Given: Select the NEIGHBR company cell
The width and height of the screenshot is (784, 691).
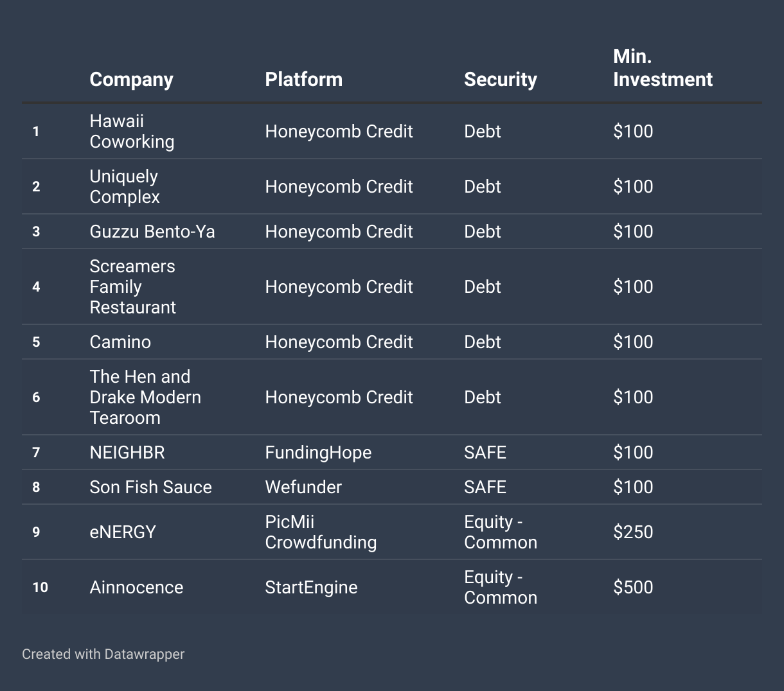Looking at the screenshot, I should pos(127,453).
